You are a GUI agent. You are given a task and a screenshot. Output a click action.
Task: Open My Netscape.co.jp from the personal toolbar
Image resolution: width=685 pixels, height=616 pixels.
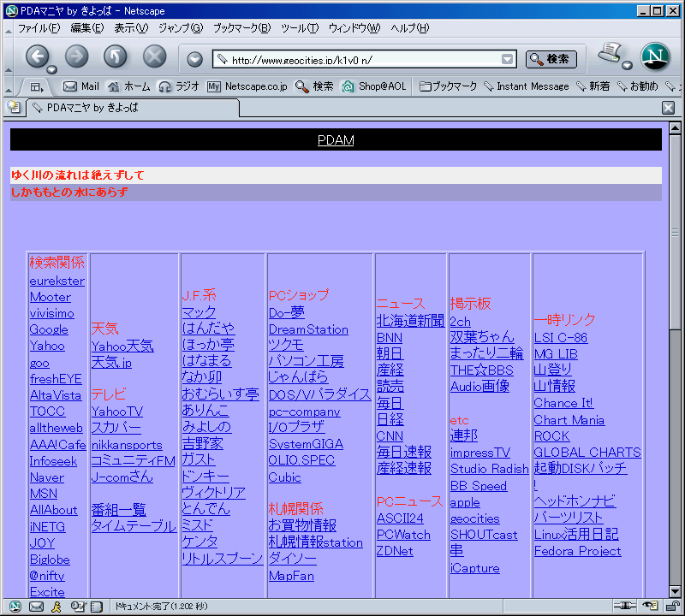[x=247, y=86]
